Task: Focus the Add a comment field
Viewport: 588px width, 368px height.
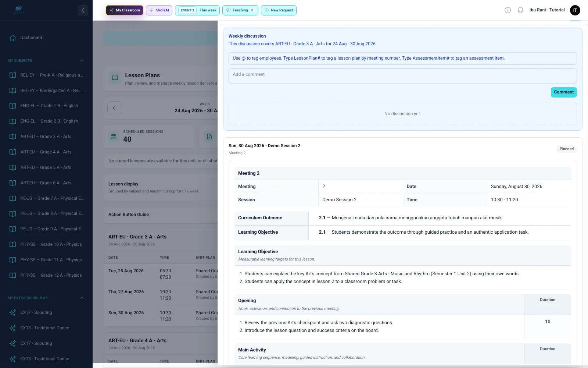Action: coord(402,76)
